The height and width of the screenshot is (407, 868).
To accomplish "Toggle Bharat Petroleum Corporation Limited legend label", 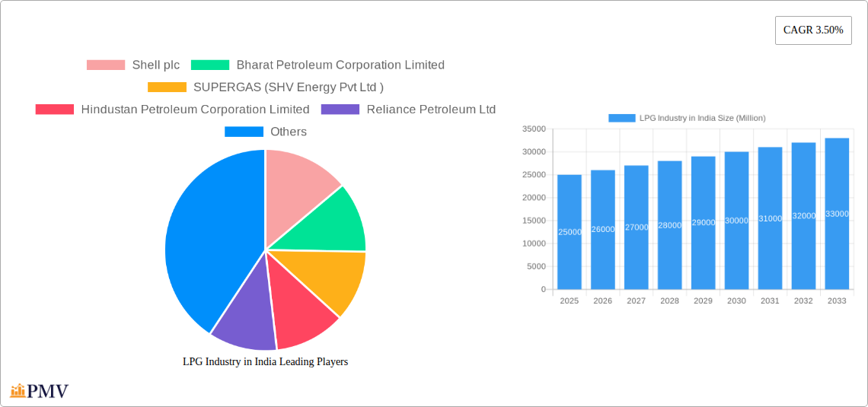I will pos(340,65).
